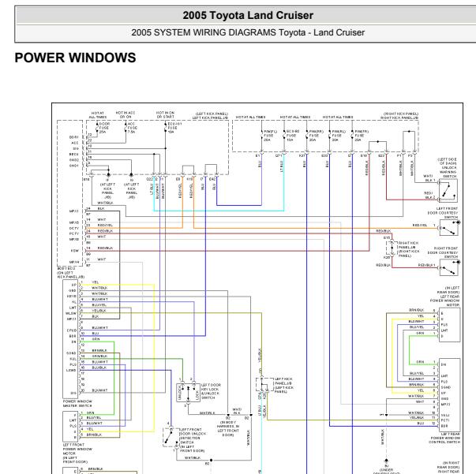Click the 'RIGHT FRONT DOOR COURTESY SWITCH' label
Viewport: 476px width, 474px height.
click(443, 252)
